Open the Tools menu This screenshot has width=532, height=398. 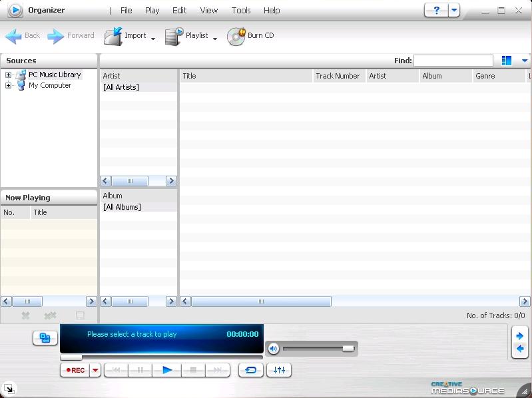point(241,11)
